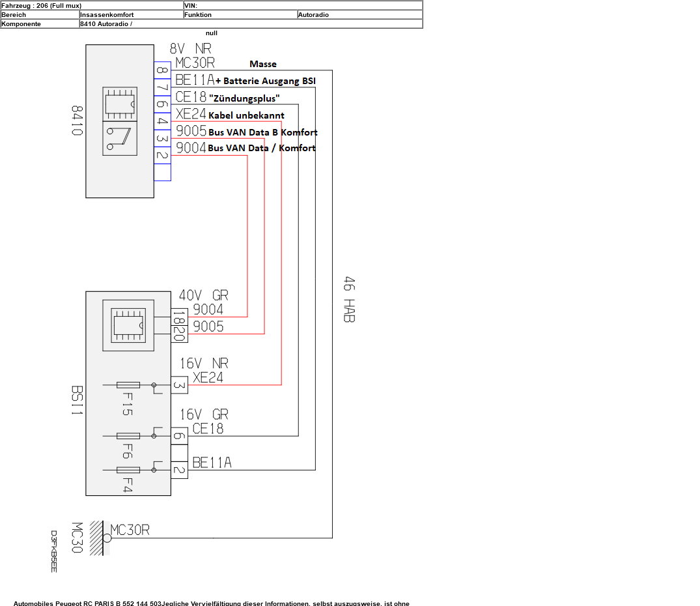This screenshot has width=700, height=606.
Task: Click the 'Masse' label at the top
Action: click(263, 64)
